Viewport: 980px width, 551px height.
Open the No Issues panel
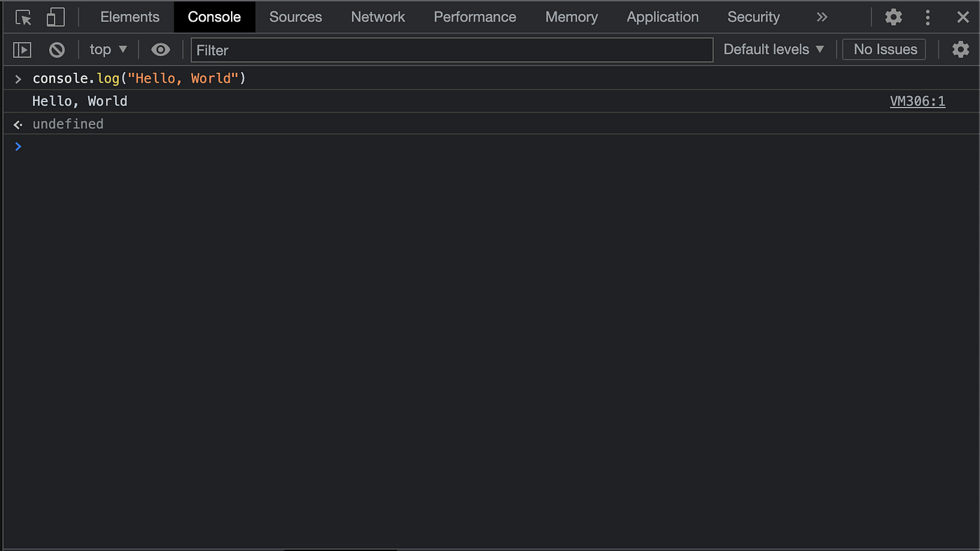coord(883,49)
